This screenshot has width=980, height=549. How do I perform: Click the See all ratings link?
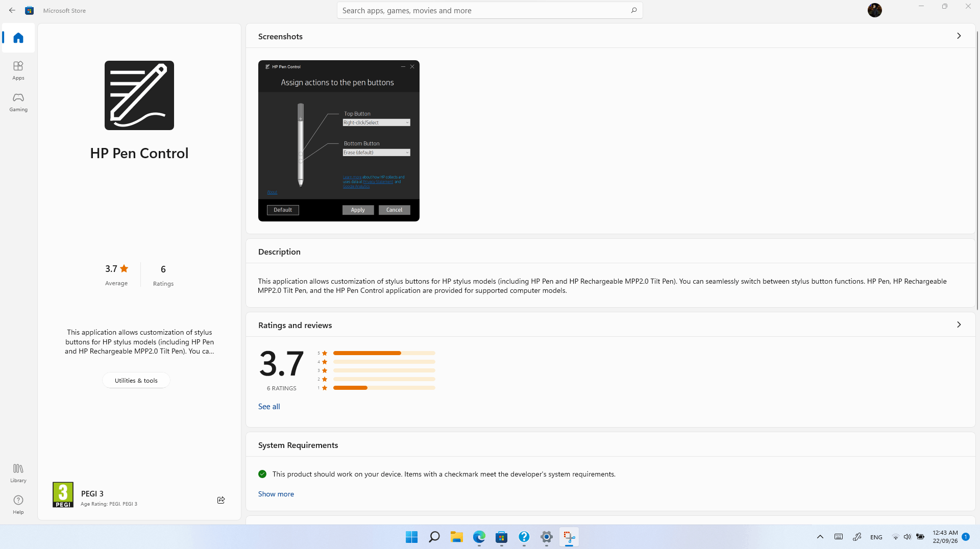(x=269, y=406)
